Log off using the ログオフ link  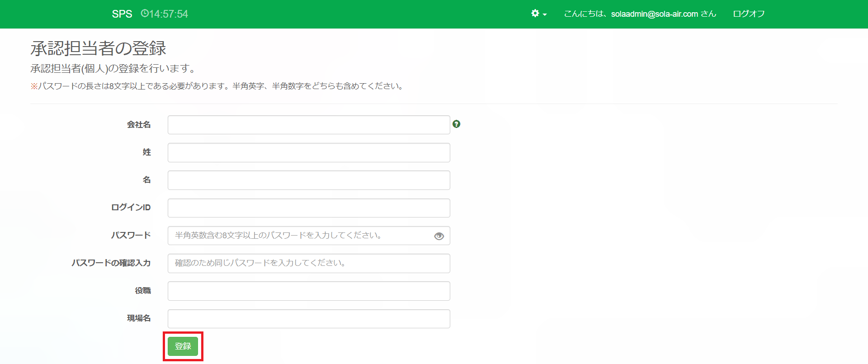[x=748, y=14]
